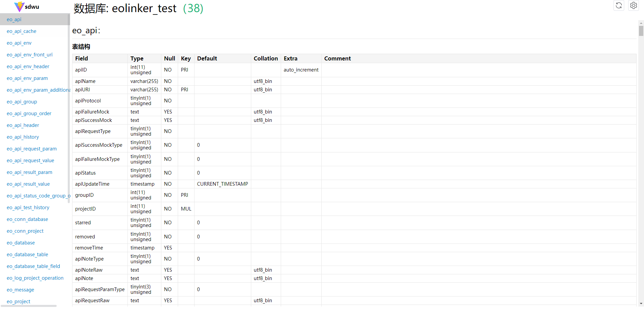The image size is (644, 320).
Task: Open eo_api_request_param table
Action: pyautogui.click(x=32, y=149)
